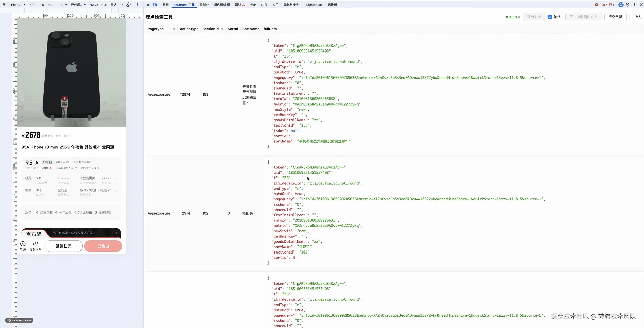
Task: Expand the 服务 row chevron
Action: (116, 213)
